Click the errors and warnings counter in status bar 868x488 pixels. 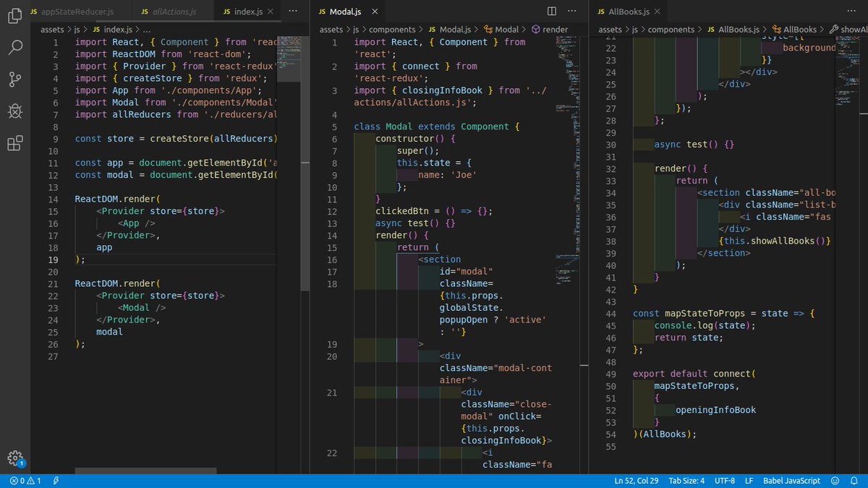click(x=25, y=481)
